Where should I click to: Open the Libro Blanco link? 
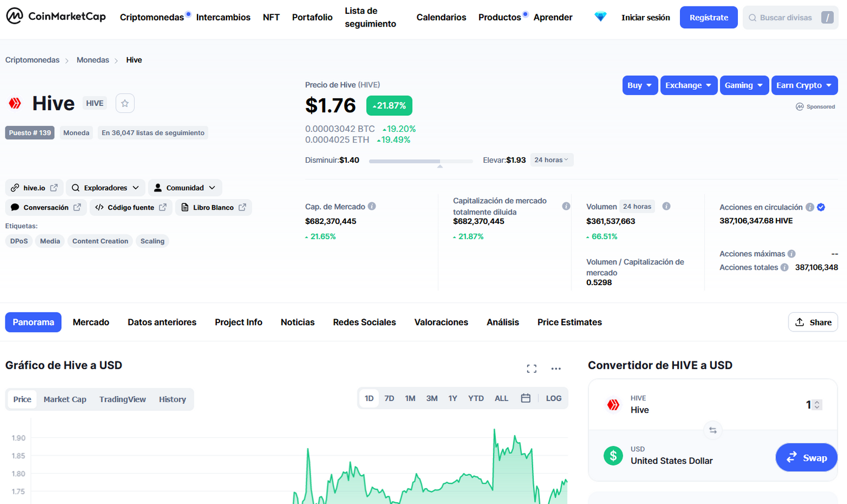(213, 207)
